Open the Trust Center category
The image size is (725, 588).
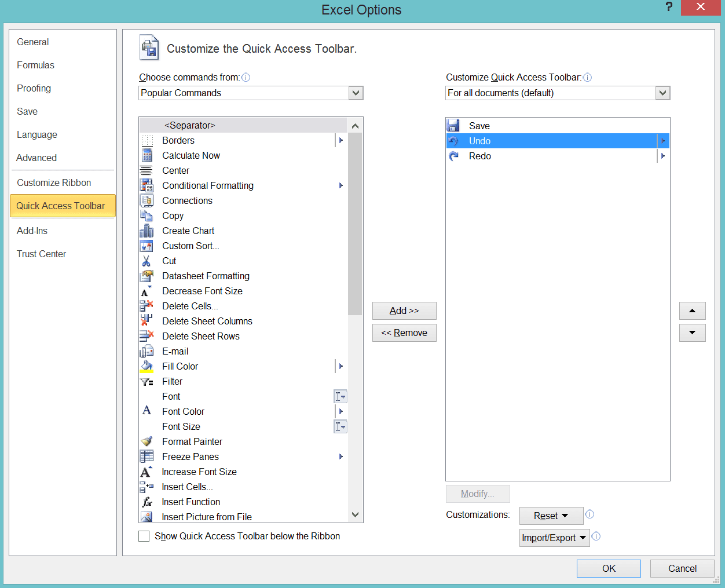pos(41,254)
